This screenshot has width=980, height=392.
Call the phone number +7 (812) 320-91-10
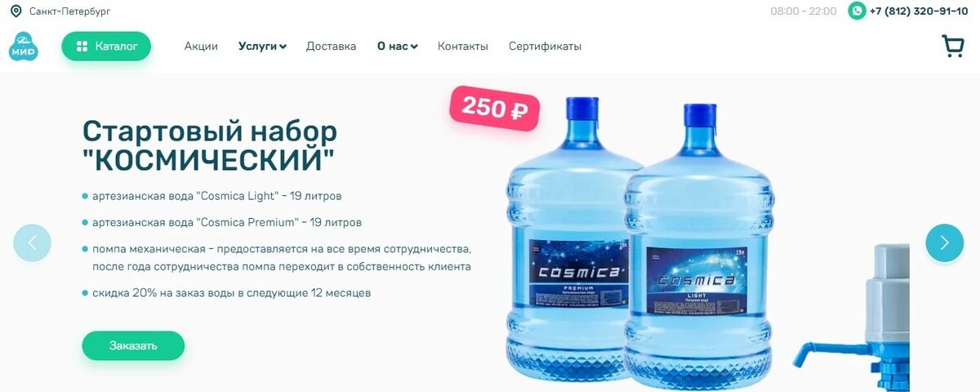919,11
